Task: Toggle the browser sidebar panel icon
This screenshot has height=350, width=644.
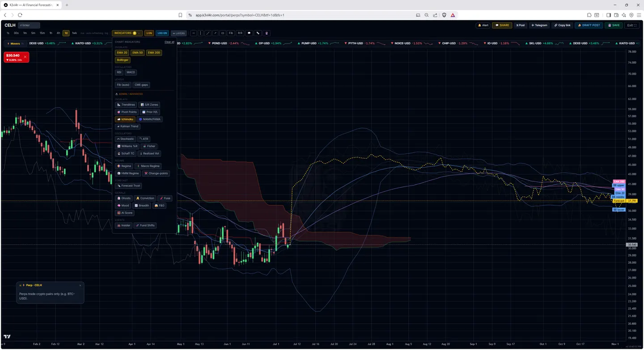Action: point(609,15)
